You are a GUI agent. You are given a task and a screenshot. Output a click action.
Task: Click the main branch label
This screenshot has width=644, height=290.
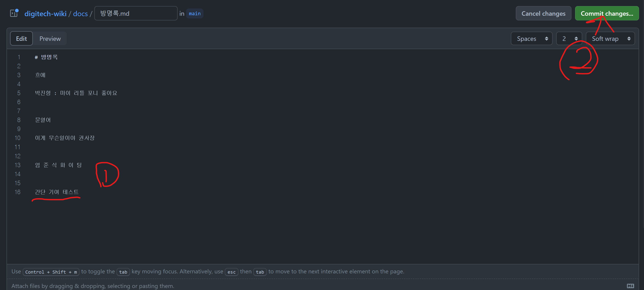(194, 13)
